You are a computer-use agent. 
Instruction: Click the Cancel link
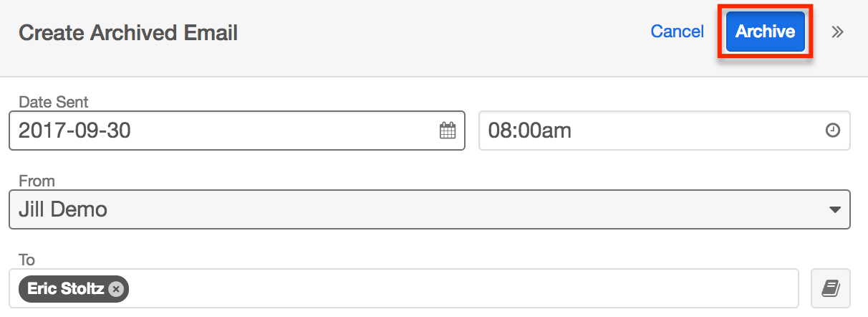(x=677, y=32)
